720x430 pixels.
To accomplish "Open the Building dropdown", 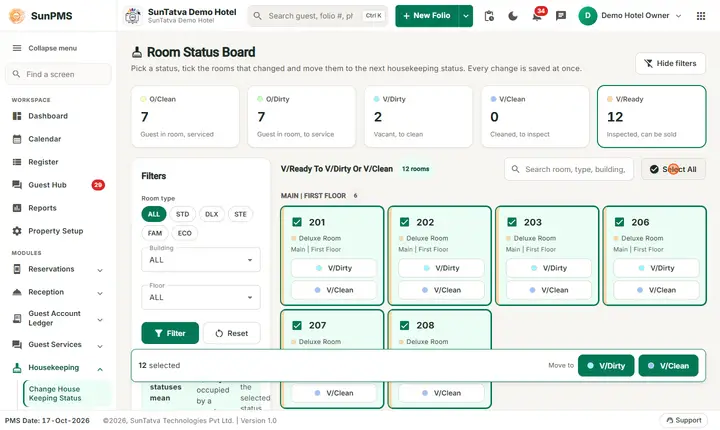I will [x=201, y=260].
